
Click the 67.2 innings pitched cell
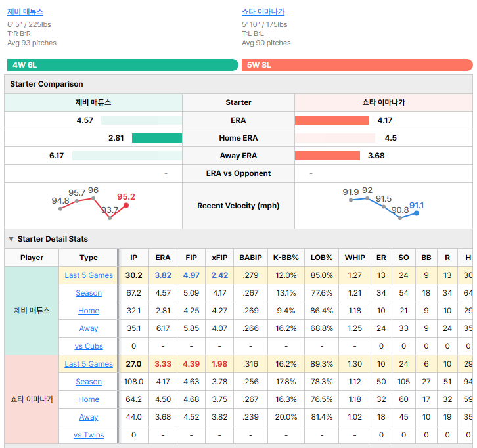(x=133, y=293)
